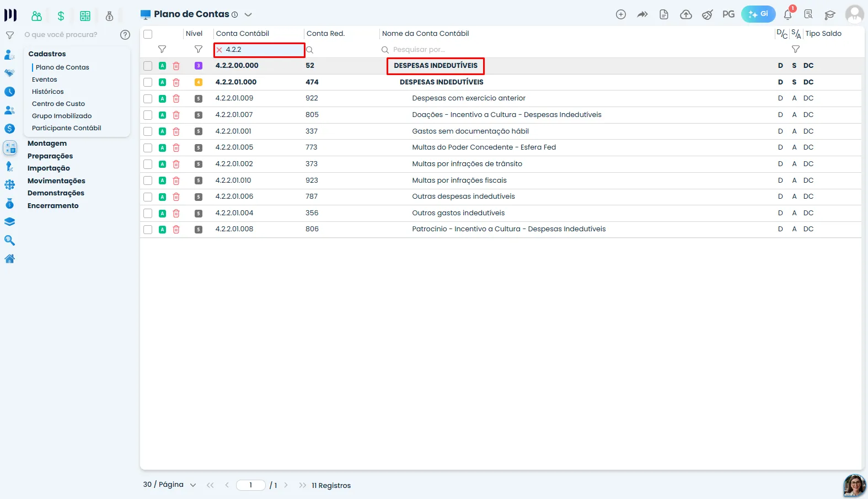Check the box for account 4.2.2.00.000
This screenshot has width=868, height=499.
(148, 66)
